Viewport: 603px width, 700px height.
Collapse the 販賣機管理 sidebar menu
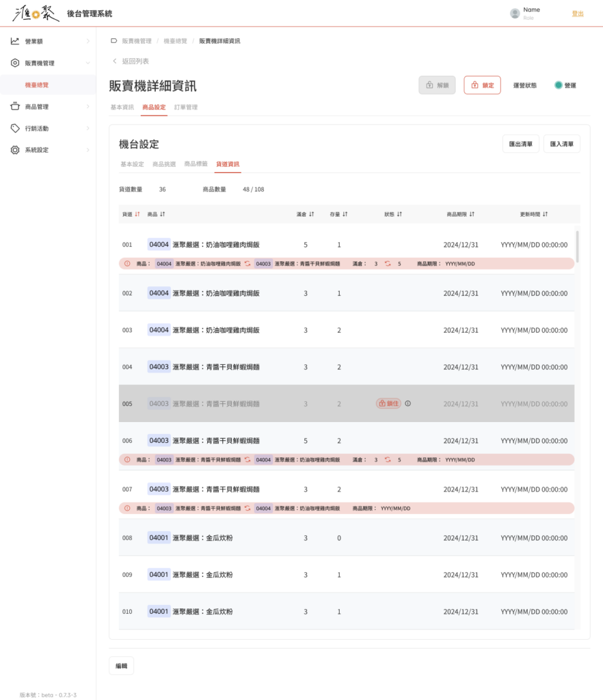88,63
